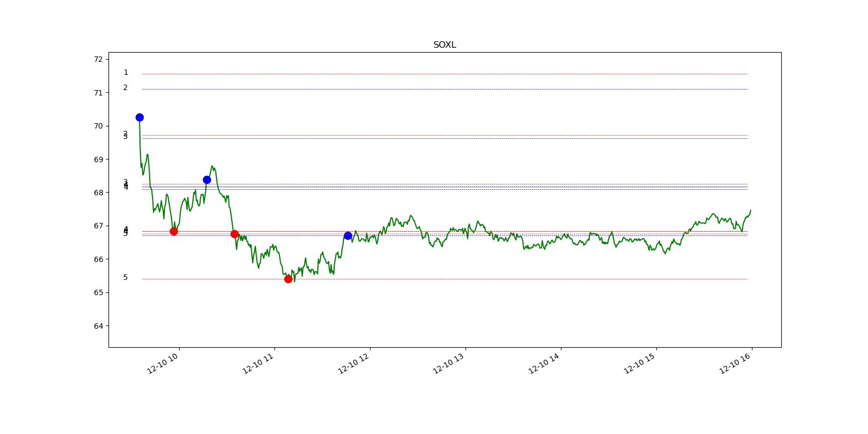Click the red marker near 10:35
Image resolution: width=868 pixels, height=434 pixels.
[234, 234]
